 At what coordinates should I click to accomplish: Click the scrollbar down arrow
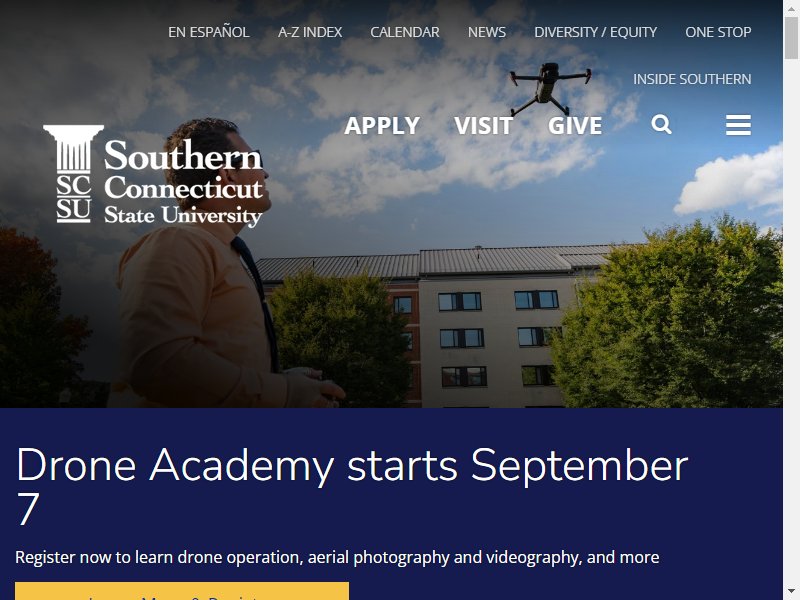click(791, 592)
